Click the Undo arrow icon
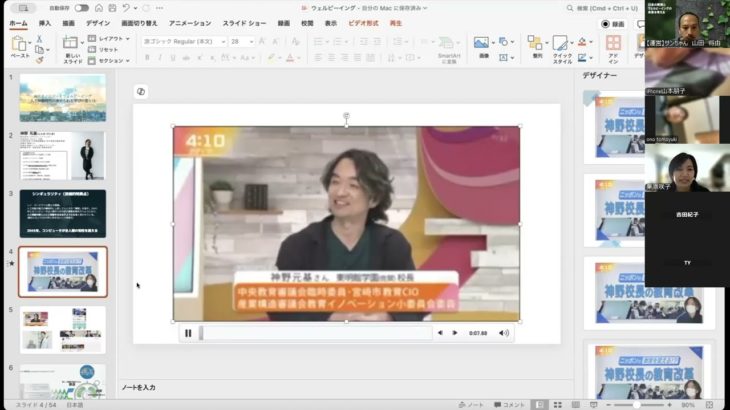This screenshot has height=410, width=730. (x=126, y=8)
